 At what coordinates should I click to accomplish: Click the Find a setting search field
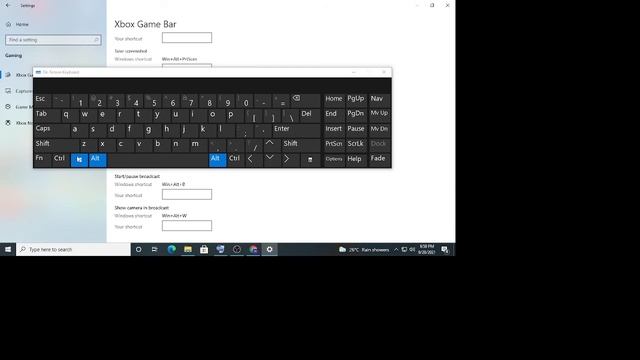pyautogui.click(x=53, y=40)
